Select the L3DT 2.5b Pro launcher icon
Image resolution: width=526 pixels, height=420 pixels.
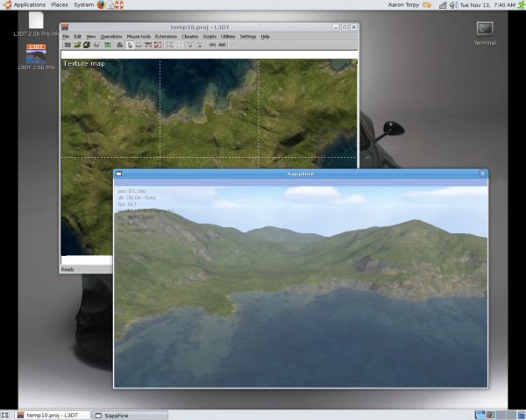coord(36,53)
